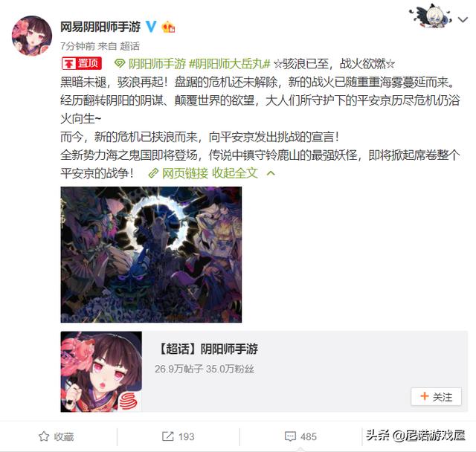Click the orange crown membership badge
The height and width of the screenshot is (452, 476).
tap(169, 27)
